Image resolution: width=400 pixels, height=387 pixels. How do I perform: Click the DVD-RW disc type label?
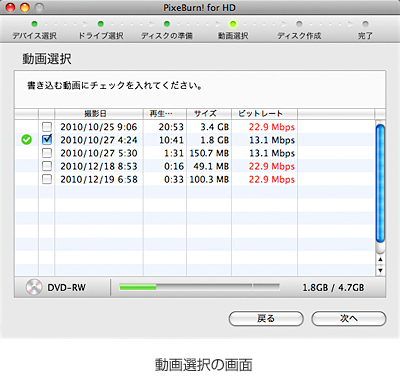66,287
